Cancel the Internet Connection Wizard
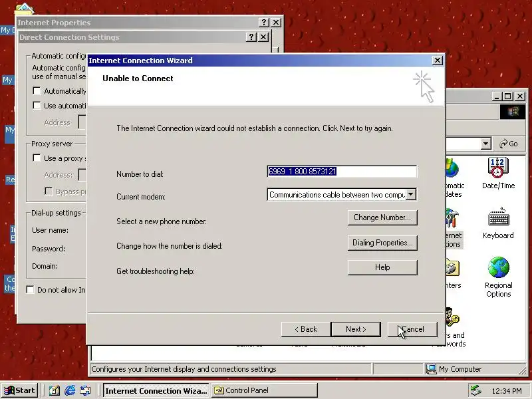Viewport: 532px width, 399px height. (412, 329)
